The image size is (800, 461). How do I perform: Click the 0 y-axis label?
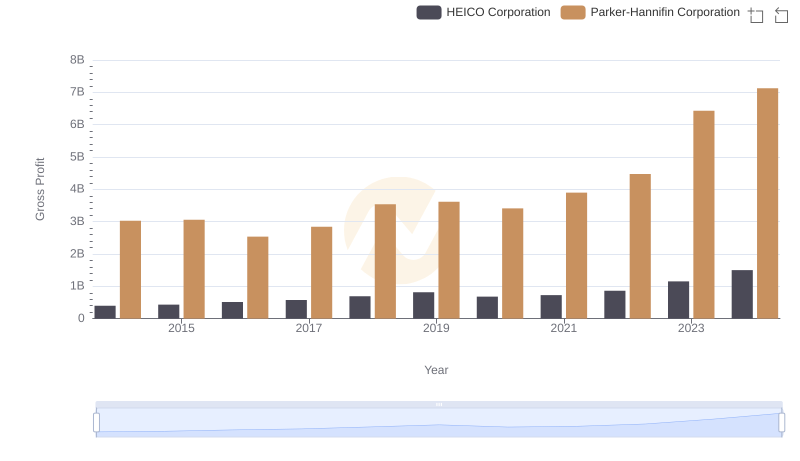pos(81,318)
